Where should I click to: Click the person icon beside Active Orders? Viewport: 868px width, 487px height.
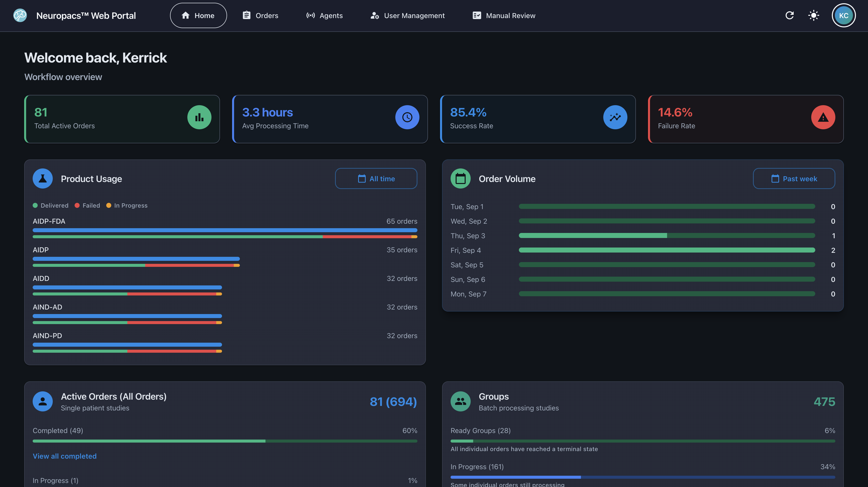coord(43,401)
